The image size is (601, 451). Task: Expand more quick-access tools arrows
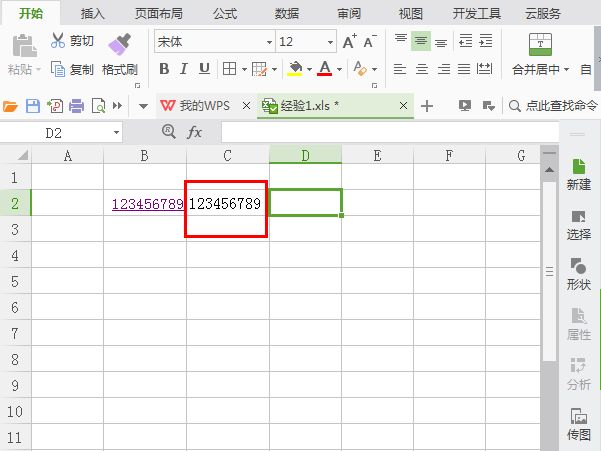(117, 105)
